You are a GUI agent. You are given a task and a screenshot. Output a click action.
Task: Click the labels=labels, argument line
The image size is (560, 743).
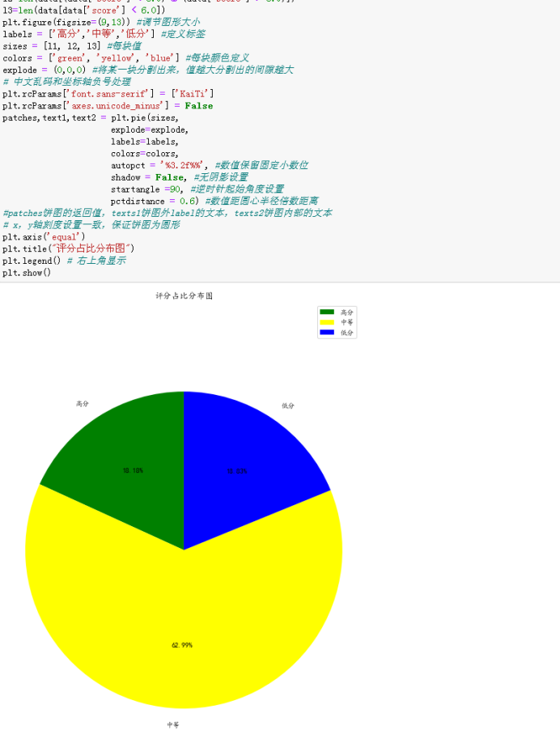(145, 141)
